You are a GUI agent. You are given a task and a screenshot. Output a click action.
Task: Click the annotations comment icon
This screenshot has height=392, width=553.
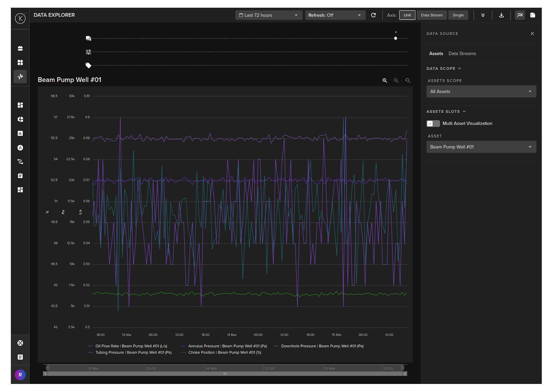(x=88, y=38)
